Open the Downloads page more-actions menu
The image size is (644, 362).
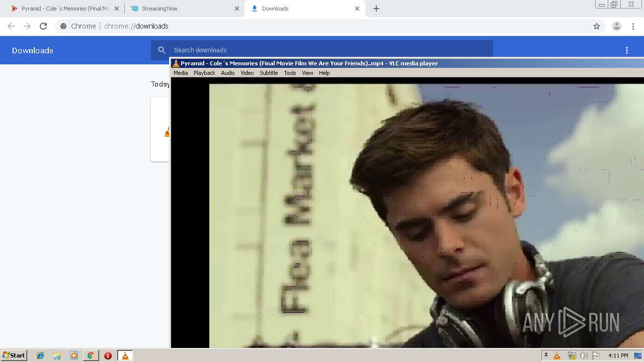[x=627, y=50]
